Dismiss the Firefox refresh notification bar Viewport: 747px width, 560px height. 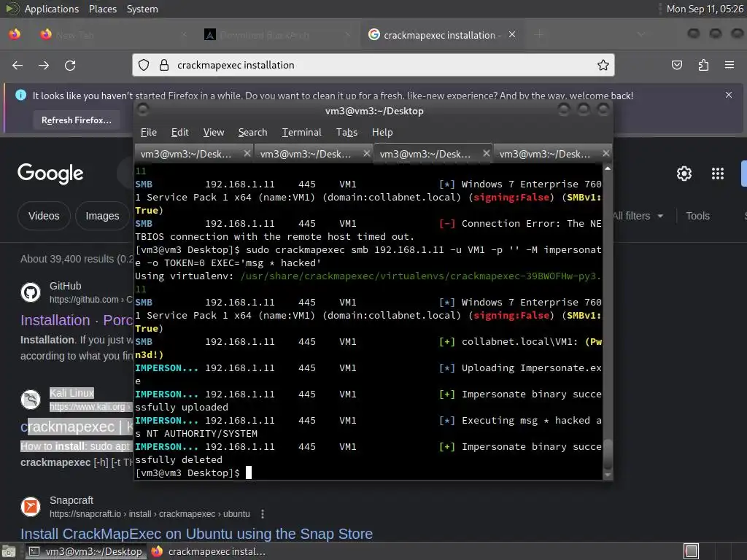pyautogui.click(x=729, y=95)
